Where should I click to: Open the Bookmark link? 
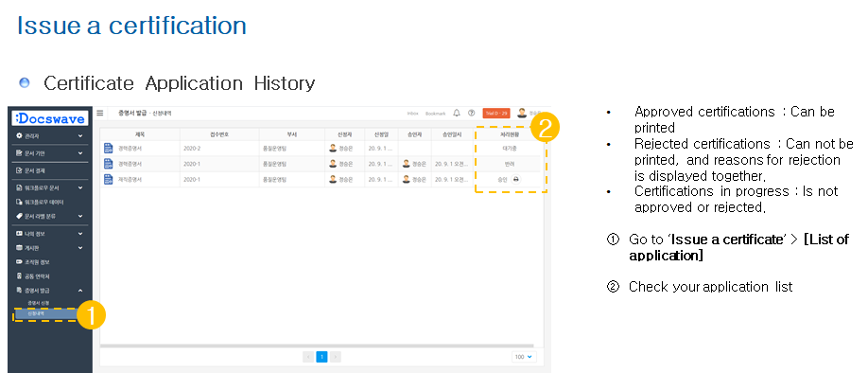[x=435, y=113]
